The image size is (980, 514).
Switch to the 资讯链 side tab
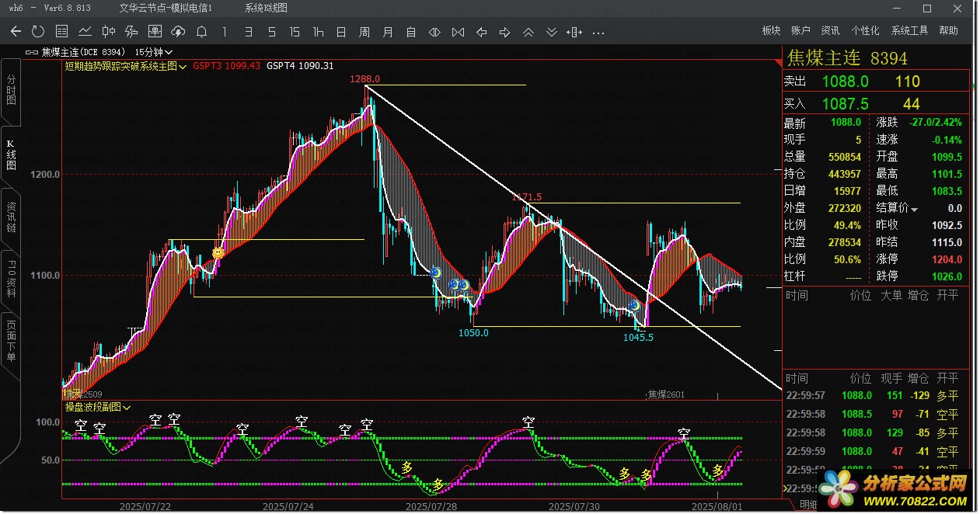[x=11, y=217]
